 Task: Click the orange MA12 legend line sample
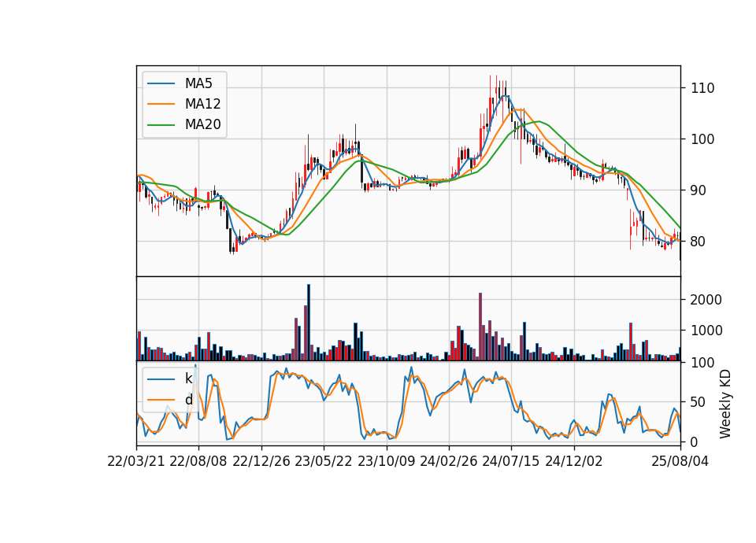click(x=161, y=104)
